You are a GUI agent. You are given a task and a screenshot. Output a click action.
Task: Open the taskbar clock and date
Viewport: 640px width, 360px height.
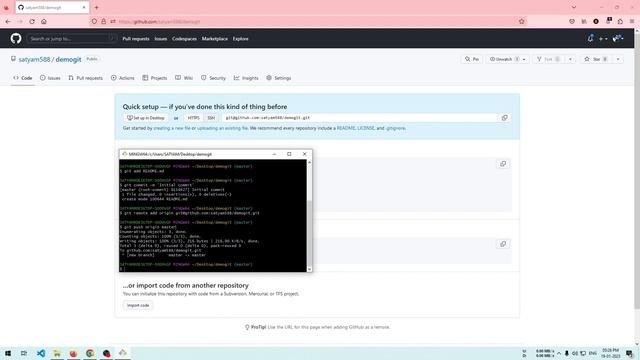coord(611,353)
